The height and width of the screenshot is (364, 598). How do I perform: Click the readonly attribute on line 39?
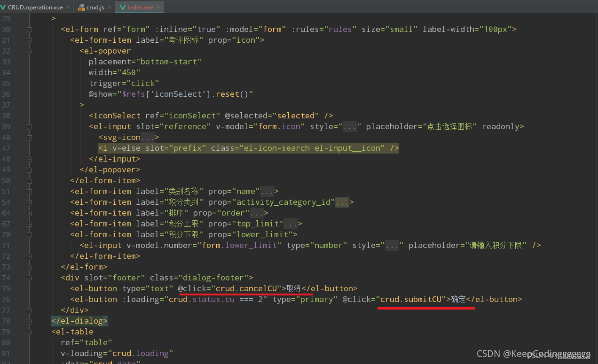500,126
